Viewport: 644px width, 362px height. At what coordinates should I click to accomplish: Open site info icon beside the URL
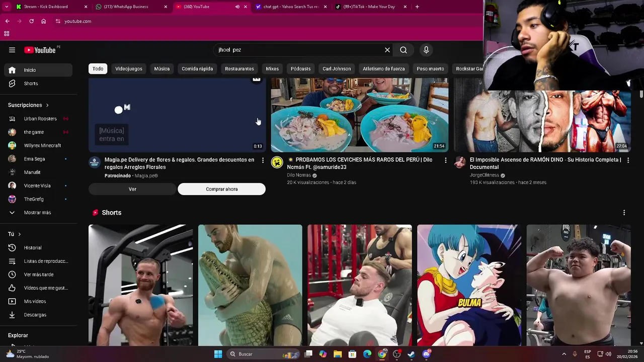pos(58,21)
